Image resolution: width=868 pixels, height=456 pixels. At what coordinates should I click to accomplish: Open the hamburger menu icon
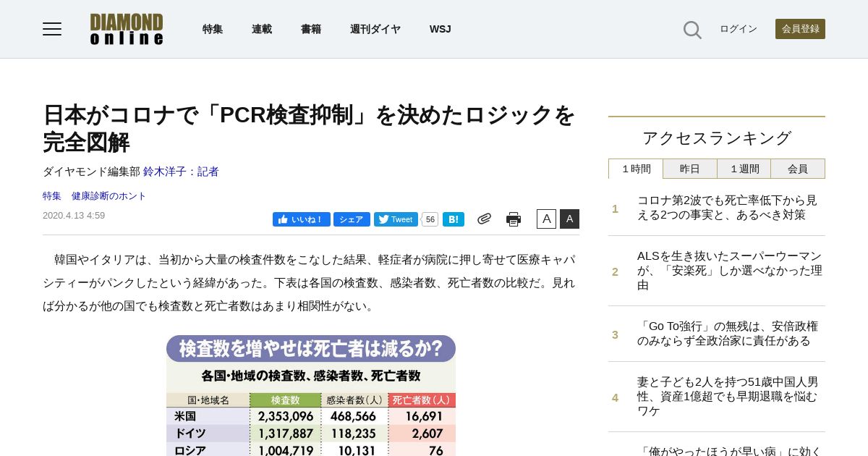click(x=52, y=29)
